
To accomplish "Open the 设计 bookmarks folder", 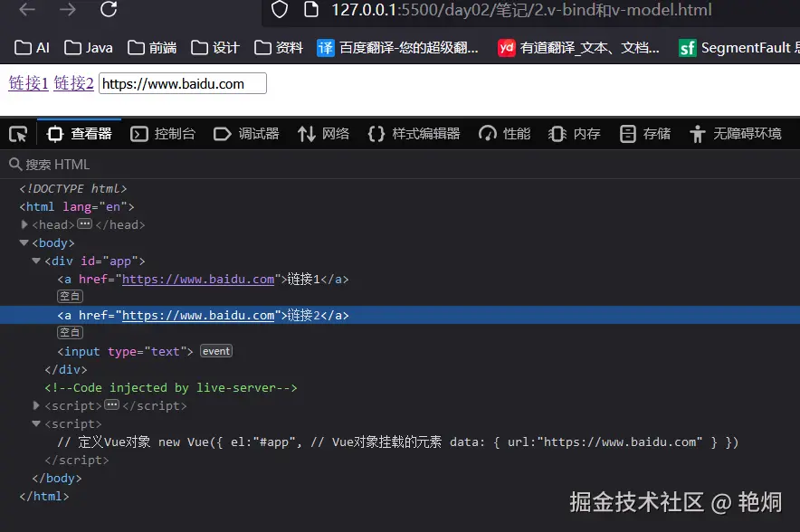I will click(215, 48).
